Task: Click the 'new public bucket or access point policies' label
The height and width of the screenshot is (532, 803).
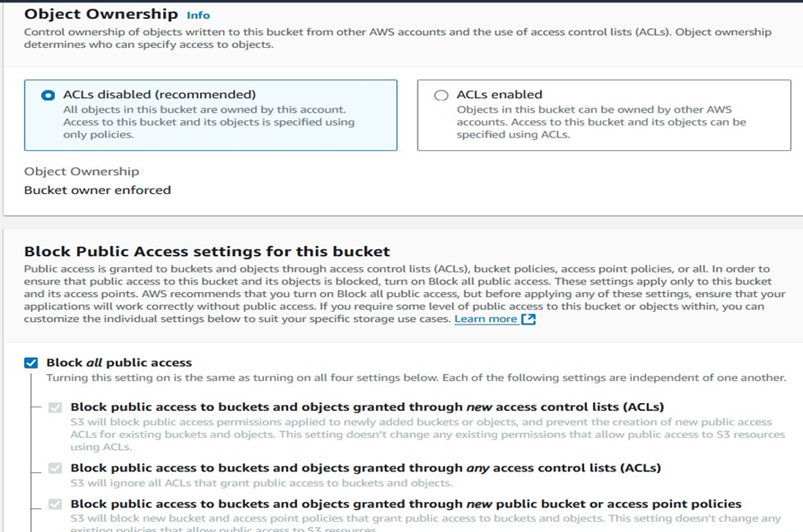Action: tap(405, 504)
